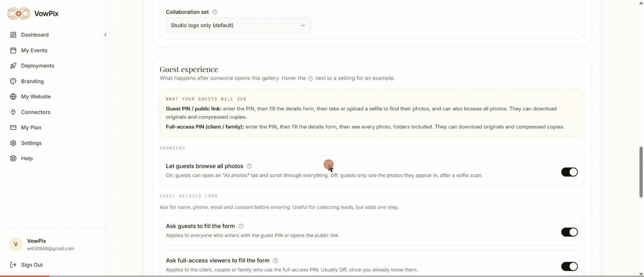Click the Settings gear icon

click(x=13, y=143)
